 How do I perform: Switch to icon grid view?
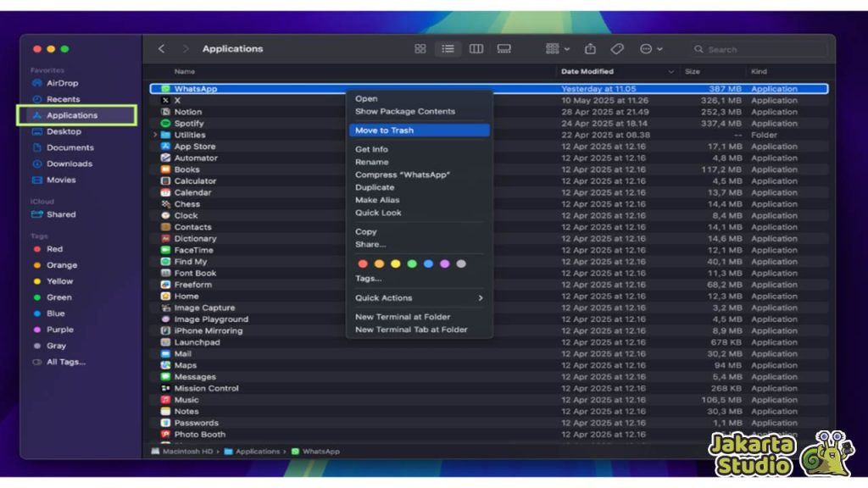coord(420,48)
